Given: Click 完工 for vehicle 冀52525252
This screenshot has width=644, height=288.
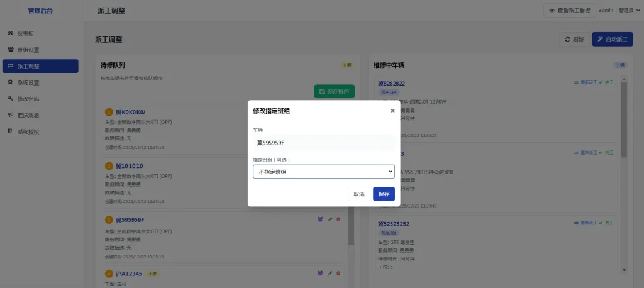Looking at the screenshot, I should (606, 223).
